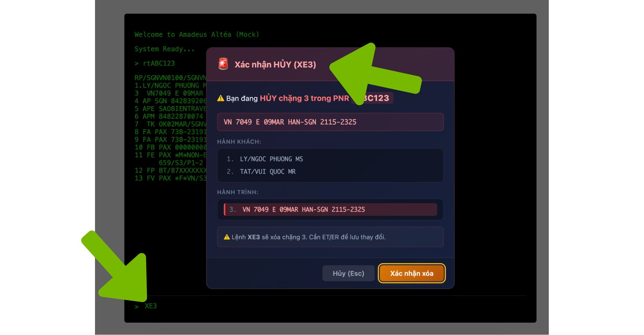Click terminal line 6 APM phone entry
This screenshot has width=644, height=335.
tap(169, 117)
